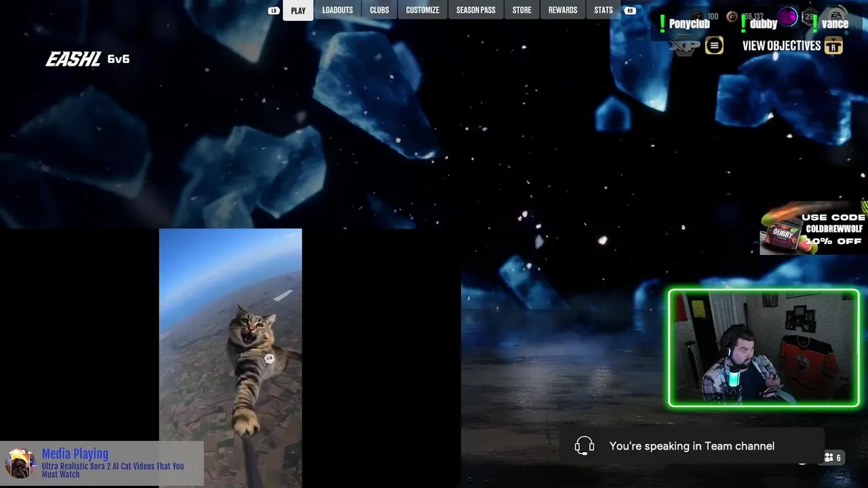Screen dimensions: 868x488
Task: Click the bronze coin currency icon
Action: [732, 16]
